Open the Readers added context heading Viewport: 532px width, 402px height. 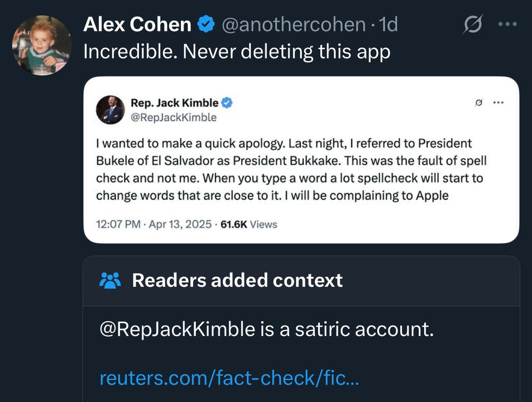237,280
